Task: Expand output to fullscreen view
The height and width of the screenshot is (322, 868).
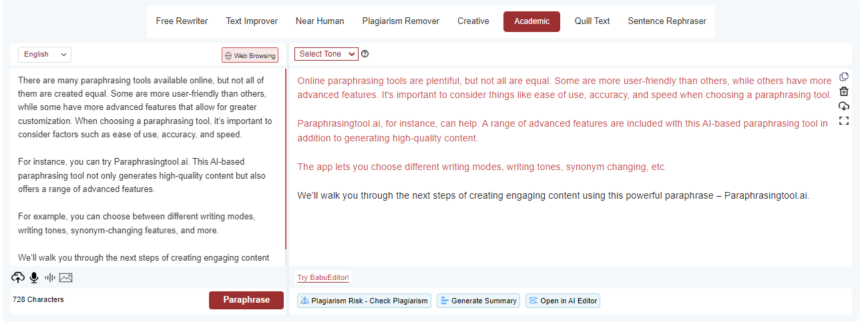Action: click(x=844, y=121)
